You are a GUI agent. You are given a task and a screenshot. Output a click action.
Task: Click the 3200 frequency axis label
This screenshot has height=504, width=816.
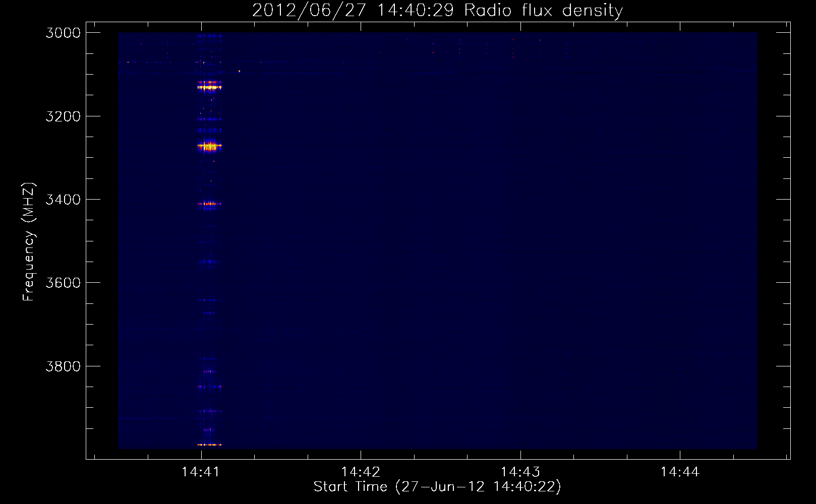(x=63, y=116)
